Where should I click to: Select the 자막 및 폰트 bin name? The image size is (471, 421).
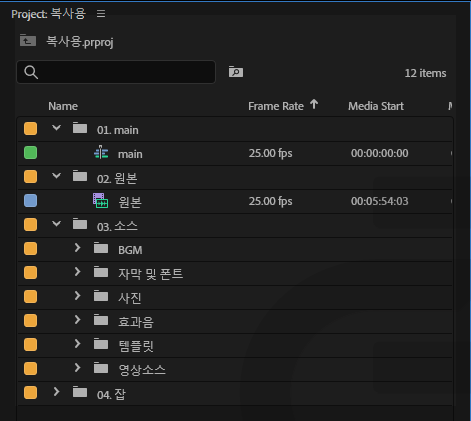pyautogui.click(x=151, y=274)
